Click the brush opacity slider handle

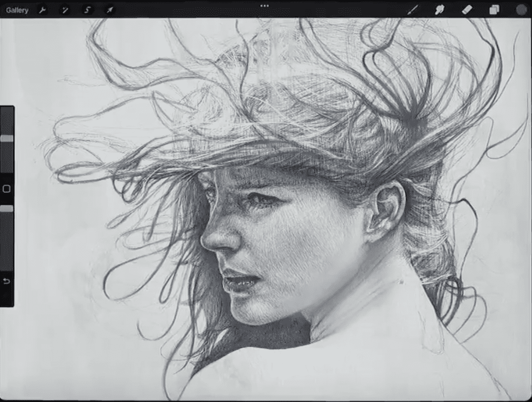point(7,209)
